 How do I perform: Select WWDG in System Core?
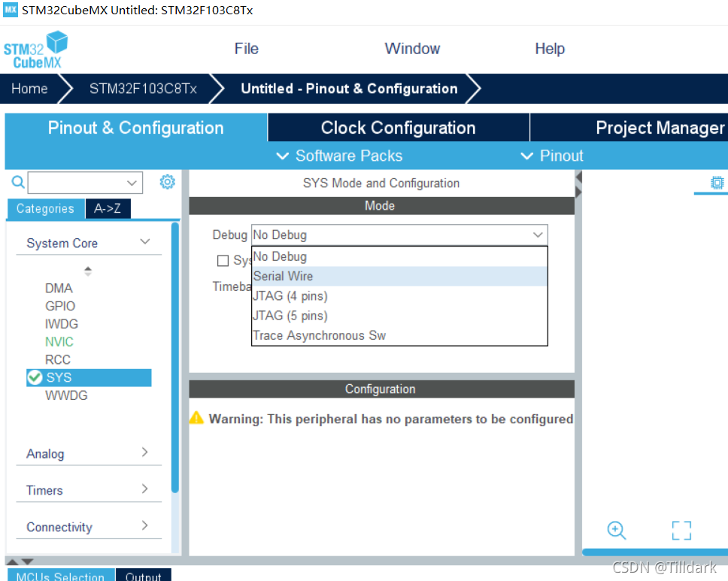click(66, 395)
